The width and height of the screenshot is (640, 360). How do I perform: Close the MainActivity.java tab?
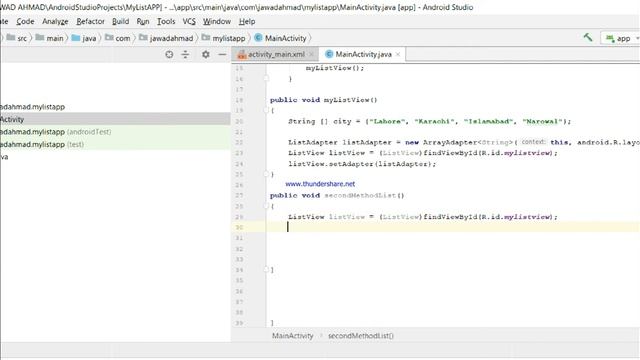tap(398, 54)
